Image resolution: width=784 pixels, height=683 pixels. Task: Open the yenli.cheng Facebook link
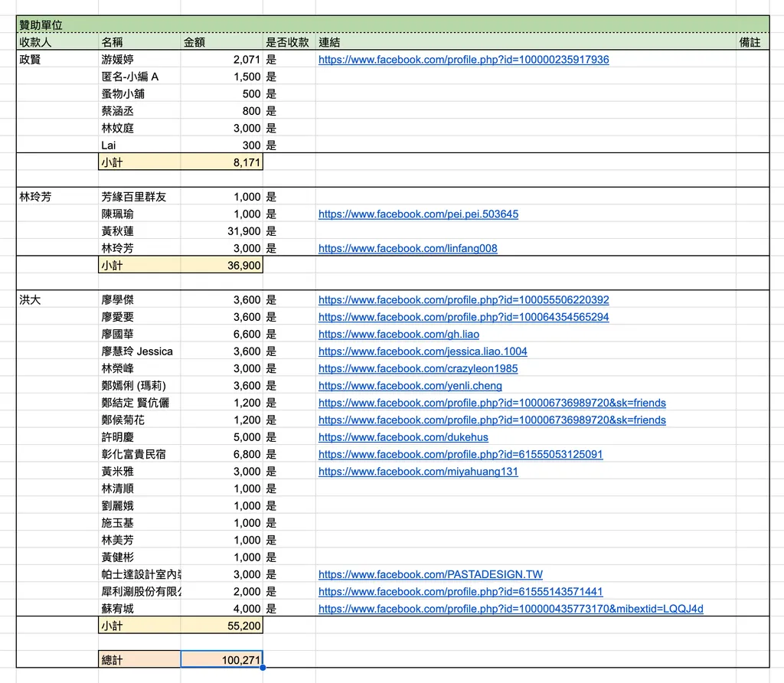coord(410,385)
